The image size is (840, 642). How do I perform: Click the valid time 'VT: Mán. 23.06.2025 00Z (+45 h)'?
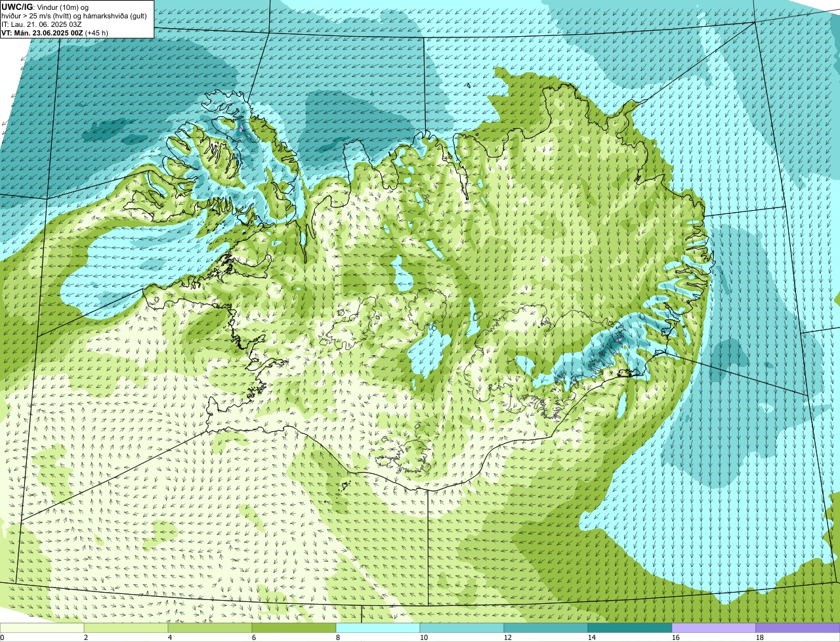pos(55,32)
